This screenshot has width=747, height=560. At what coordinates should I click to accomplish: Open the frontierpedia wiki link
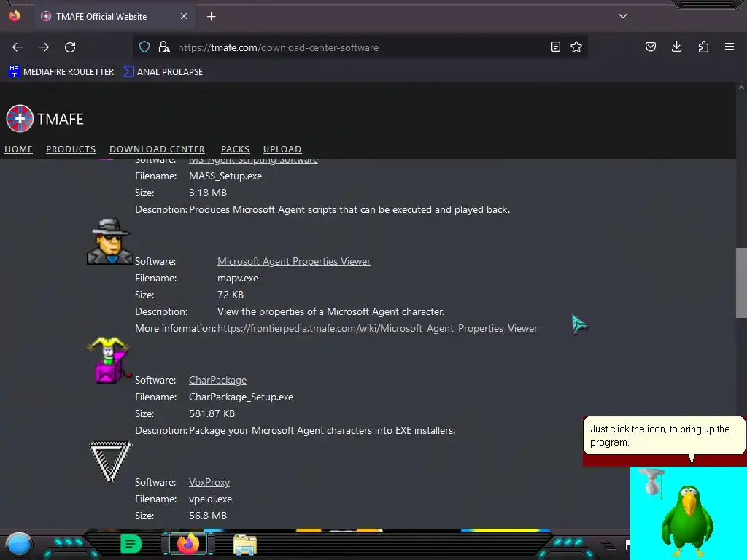click(x=377, y=329)
